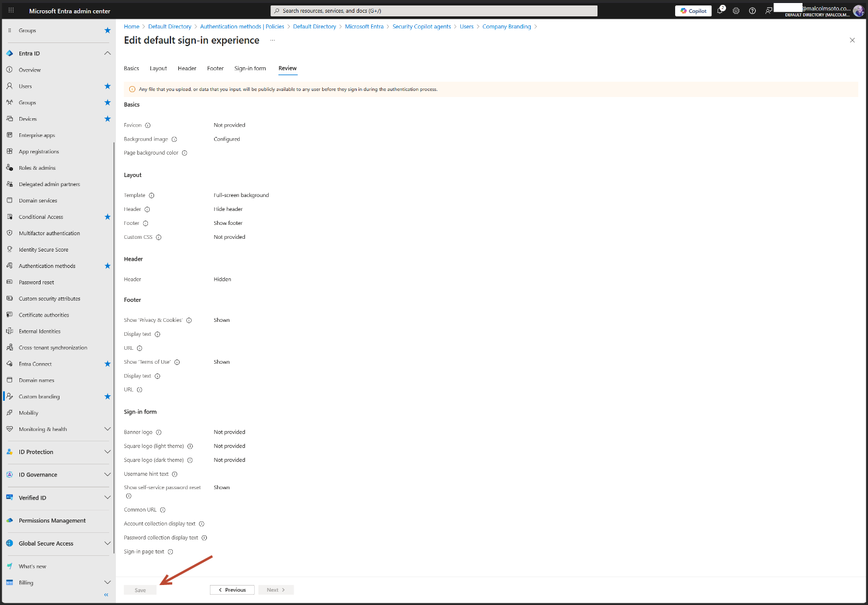Navigate to the Company Branding breadcrumb
Viewport: 868px width, 605px height.
506,26
